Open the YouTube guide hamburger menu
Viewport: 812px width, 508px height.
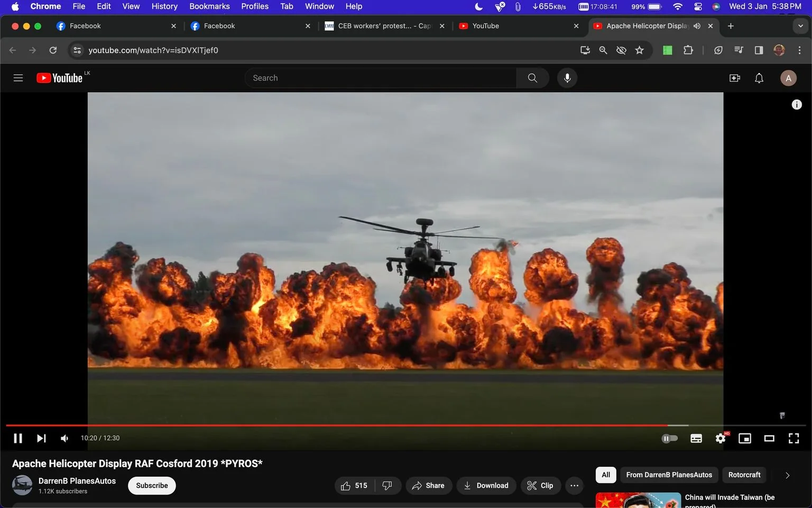click(18, 78)
